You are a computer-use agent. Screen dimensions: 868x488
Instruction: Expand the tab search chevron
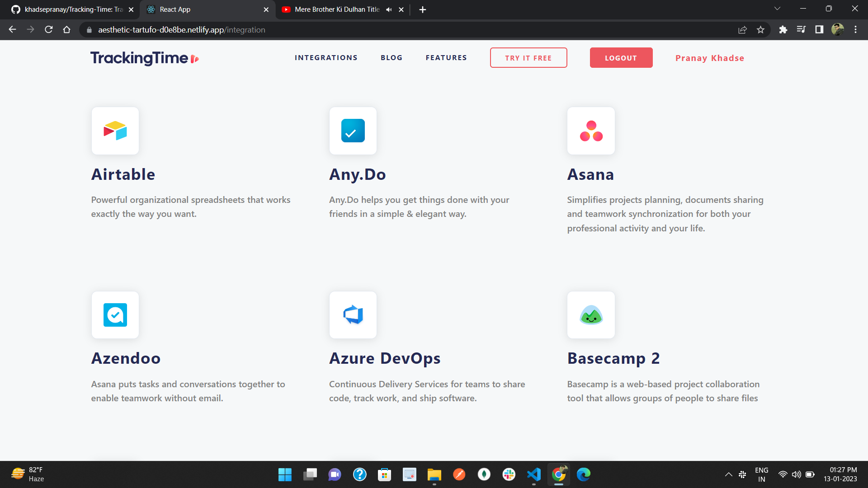click(777, 9)
